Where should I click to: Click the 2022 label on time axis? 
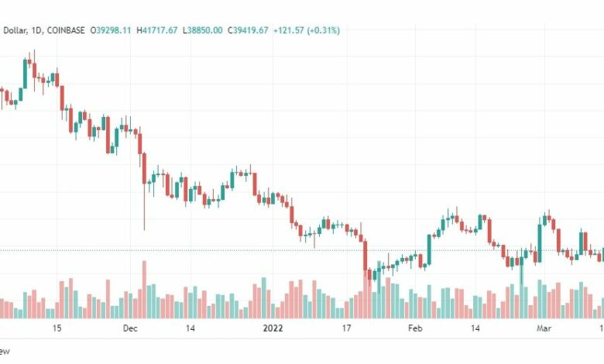273,328
